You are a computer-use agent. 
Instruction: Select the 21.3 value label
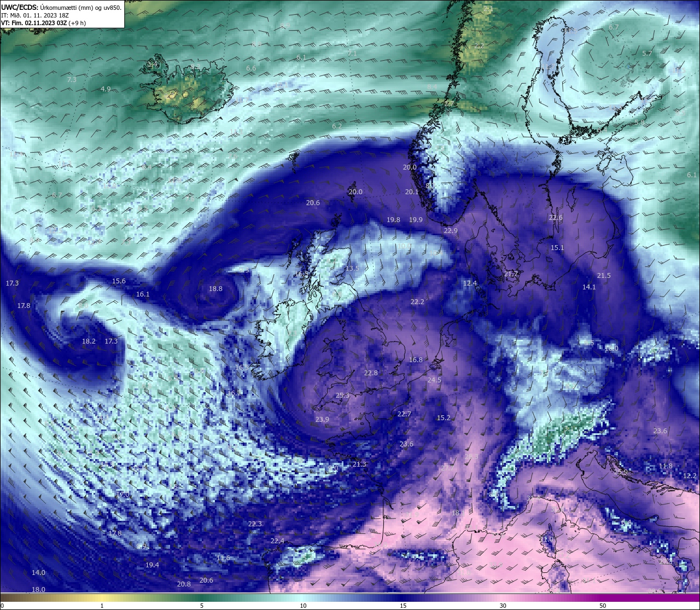(359, 464)
